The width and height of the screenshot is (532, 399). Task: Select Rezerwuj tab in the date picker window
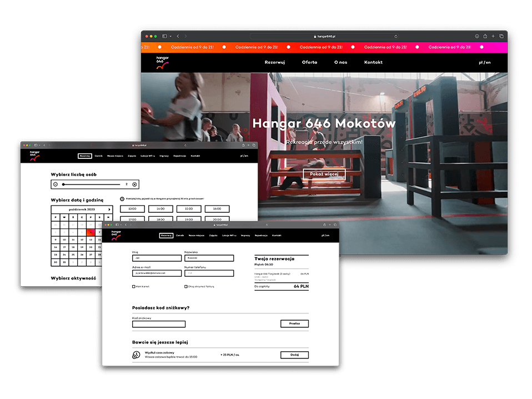[85, 156]
